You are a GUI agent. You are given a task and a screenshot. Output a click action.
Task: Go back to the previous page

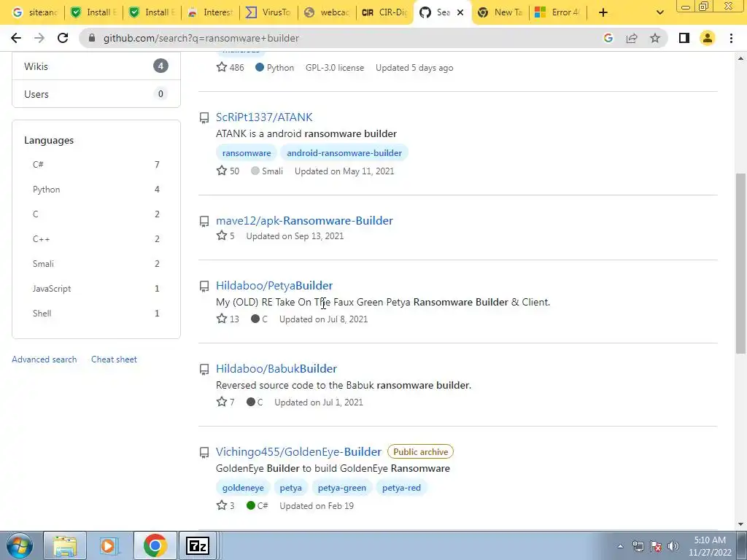pos(16,38)
